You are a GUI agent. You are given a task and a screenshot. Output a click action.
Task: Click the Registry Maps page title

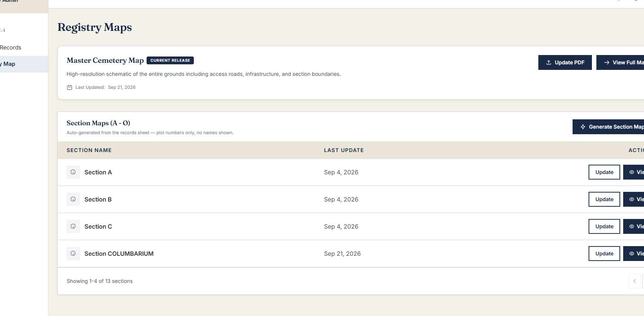[95, 27]
